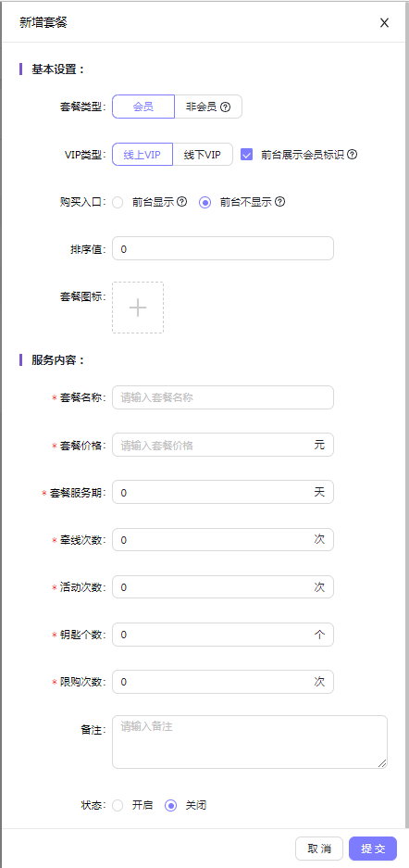Click the 排序值 input box

[x=223, y=248]
